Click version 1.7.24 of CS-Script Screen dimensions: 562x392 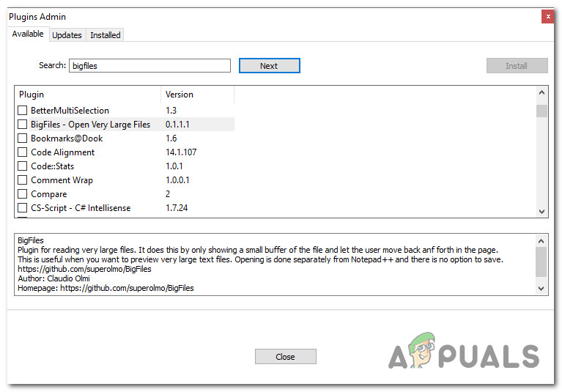click(177, 208)
